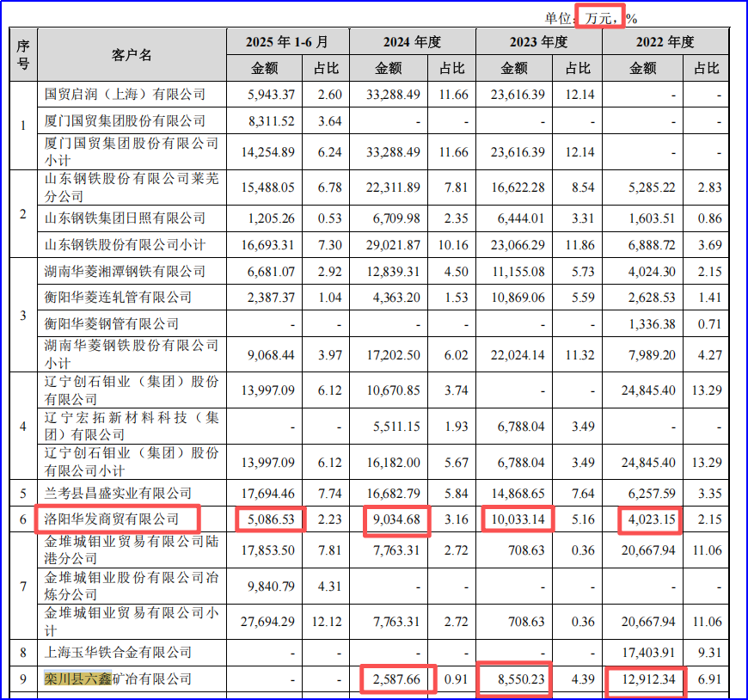The image size is (748, 700).
Task: Click the "辽宁宏拓新材料科技（集团）有限公司" cell
Action: (132, 427)
